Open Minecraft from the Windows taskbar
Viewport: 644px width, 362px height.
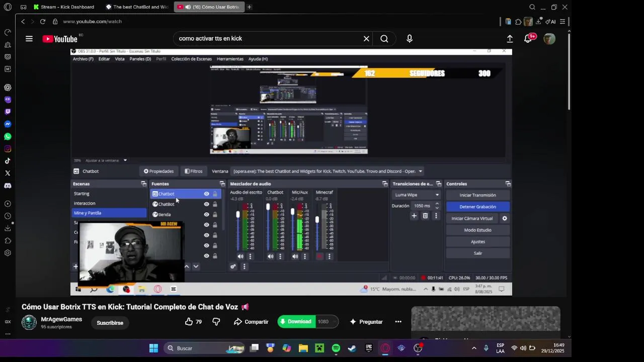319,348
